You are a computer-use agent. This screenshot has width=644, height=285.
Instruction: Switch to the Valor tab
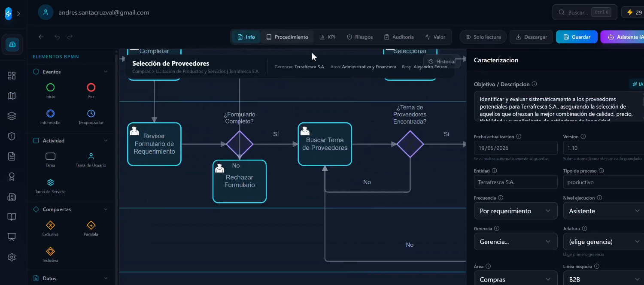coord(435,37)
